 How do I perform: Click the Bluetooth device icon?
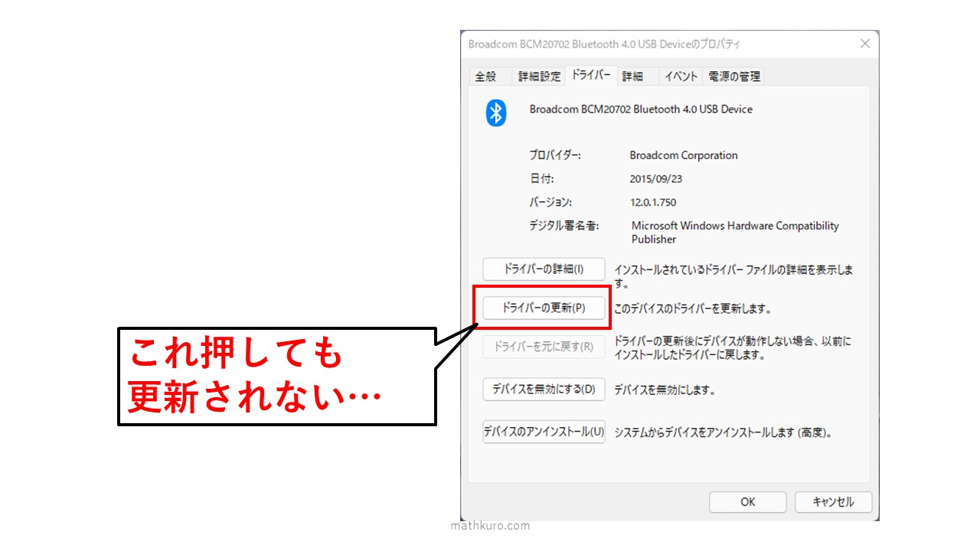496,112
